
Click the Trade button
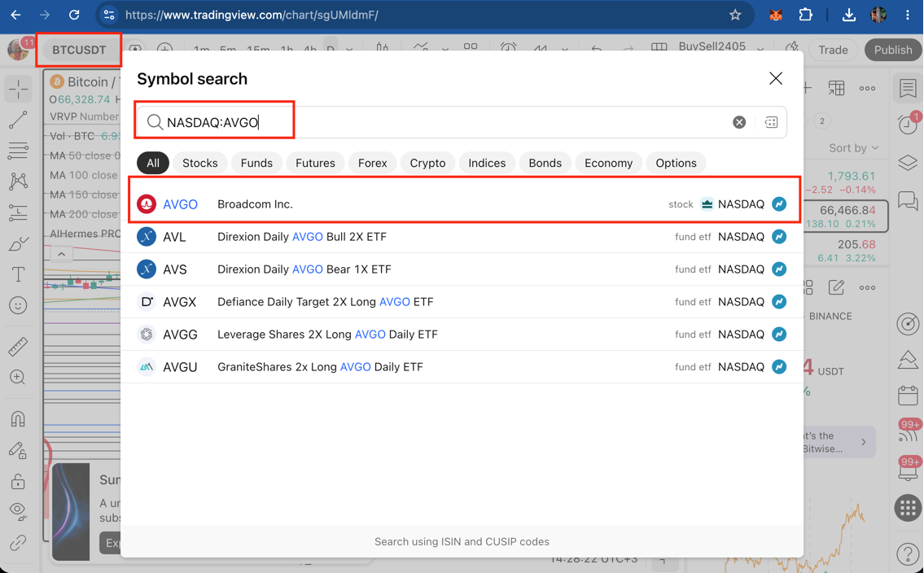tap(833, 50)
